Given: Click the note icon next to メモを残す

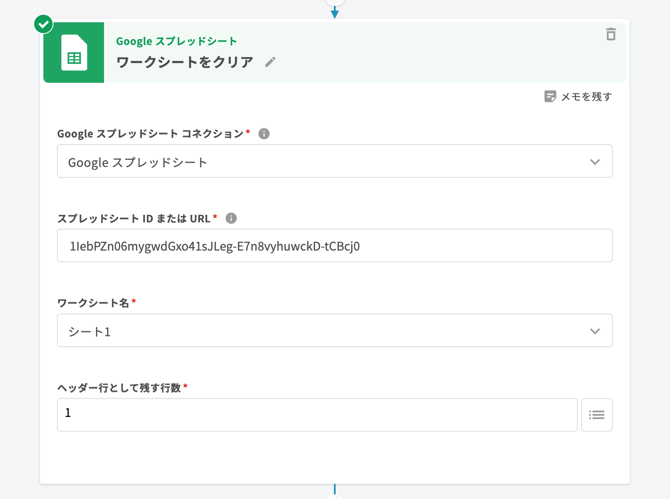Looking at the screenshot, I should (550, 97).
